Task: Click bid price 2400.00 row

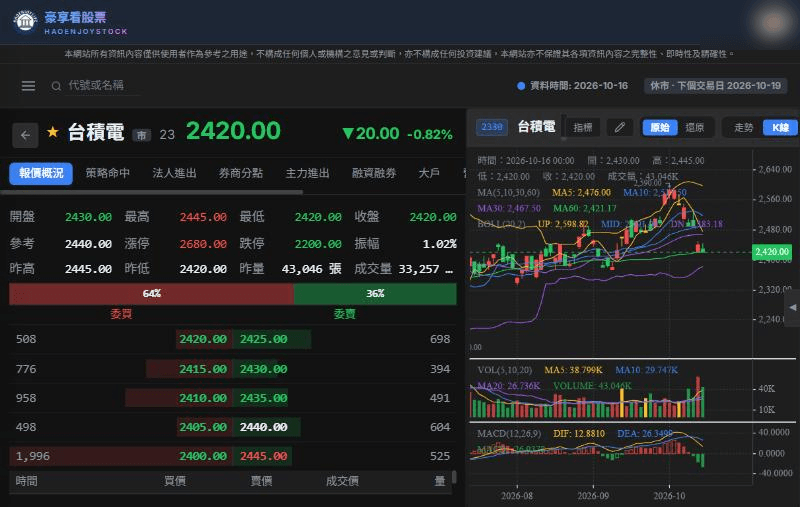Action: [203, 456]
